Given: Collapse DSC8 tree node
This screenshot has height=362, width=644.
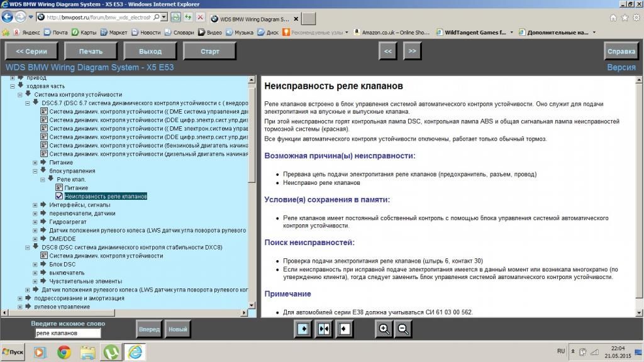Looking at the screenshot, I should [x=28, y=248].
